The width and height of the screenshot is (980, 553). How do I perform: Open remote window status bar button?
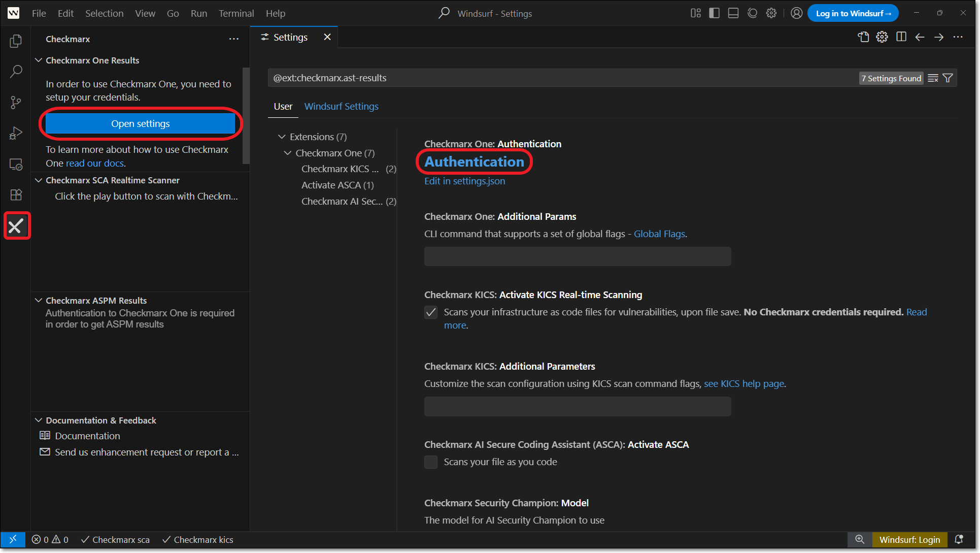click(13, 539)
